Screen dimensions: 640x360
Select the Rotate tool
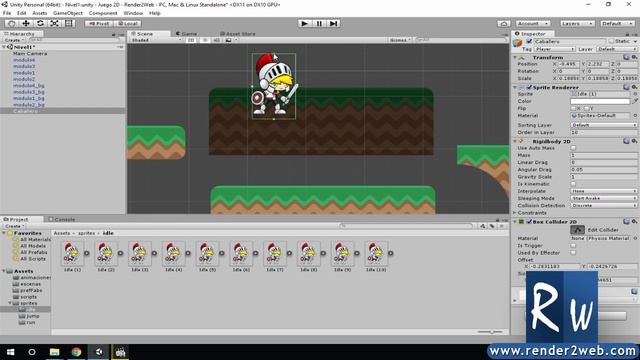click(40, 24)
